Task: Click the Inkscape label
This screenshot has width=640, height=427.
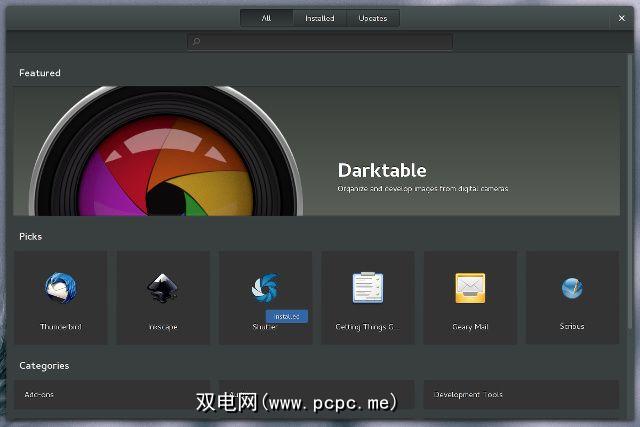Action: [163, 327]
